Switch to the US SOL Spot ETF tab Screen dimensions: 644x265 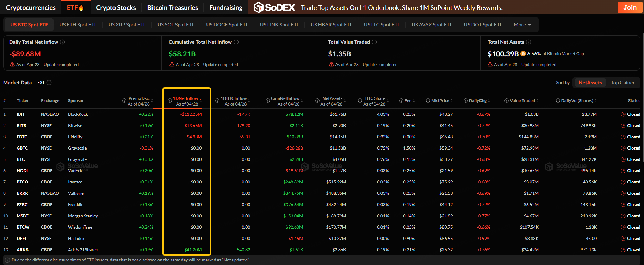(176, 25)
